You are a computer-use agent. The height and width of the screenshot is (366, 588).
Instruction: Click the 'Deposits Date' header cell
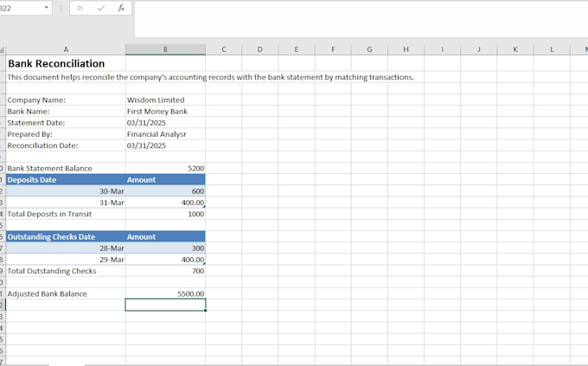(66, 180)
